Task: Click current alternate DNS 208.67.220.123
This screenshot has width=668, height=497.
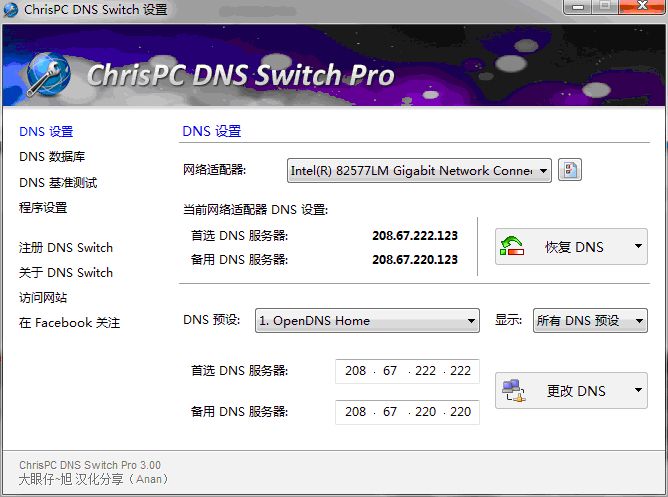Action: [x=415, y=259]
